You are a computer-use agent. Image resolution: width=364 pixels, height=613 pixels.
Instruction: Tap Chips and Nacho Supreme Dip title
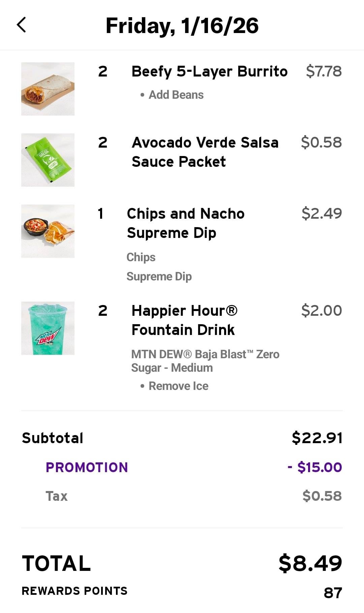(x=185, y=223)
